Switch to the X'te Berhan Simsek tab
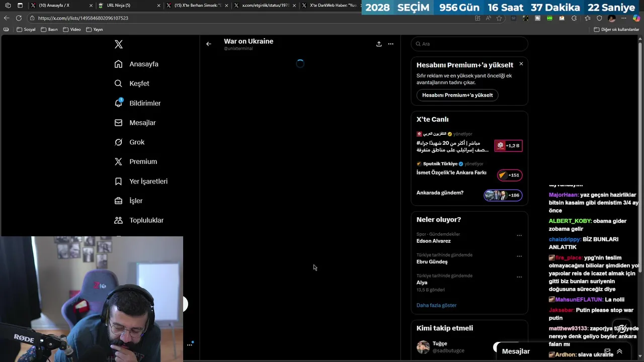Image resolution: width=644 pixels, height=362 pixels. 197,5
